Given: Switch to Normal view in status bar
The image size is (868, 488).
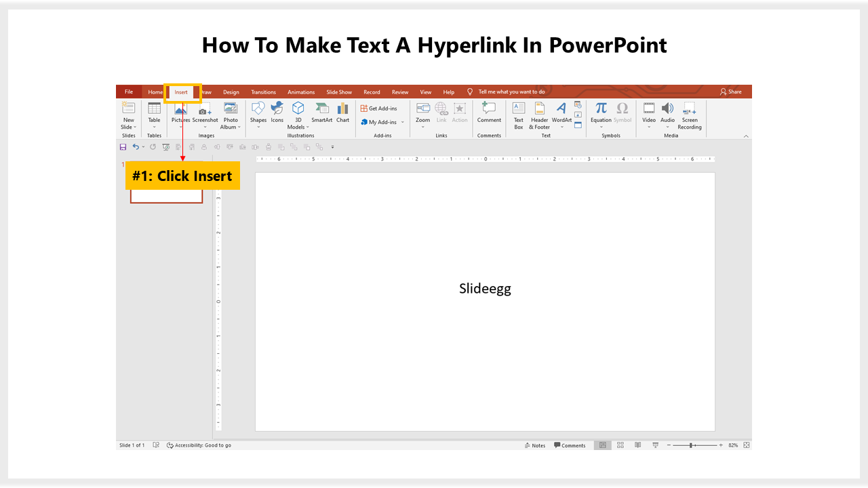Looking at the screenshot, I should pyautogui.click(x=602, y=445).
